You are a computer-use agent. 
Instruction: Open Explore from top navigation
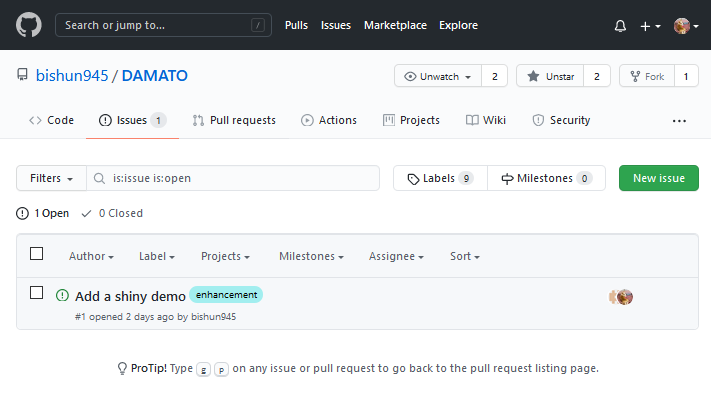coord(458,25)
